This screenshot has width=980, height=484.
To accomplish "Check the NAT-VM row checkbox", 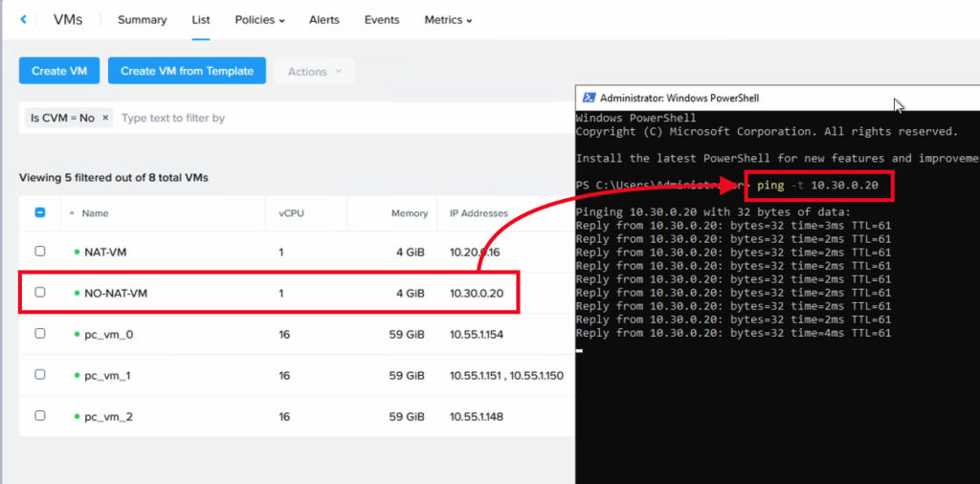I will [x=40, y=251].
